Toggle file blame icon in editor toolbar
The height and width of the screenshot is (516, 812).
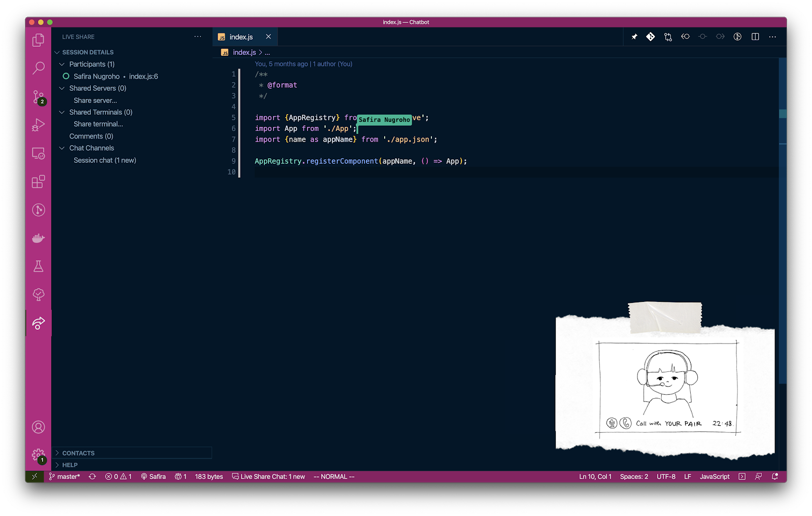737,37
